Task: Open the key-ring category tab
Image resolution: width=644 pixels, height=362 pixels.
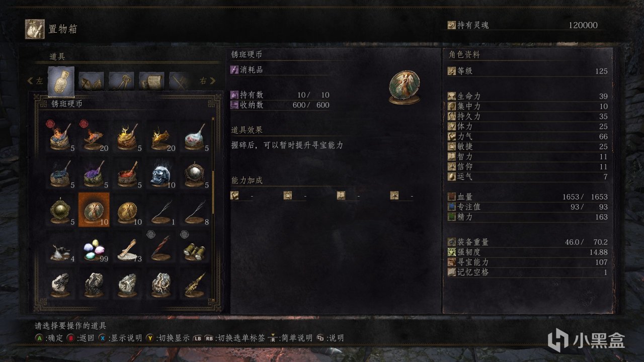Action: (x=121, y=81)
